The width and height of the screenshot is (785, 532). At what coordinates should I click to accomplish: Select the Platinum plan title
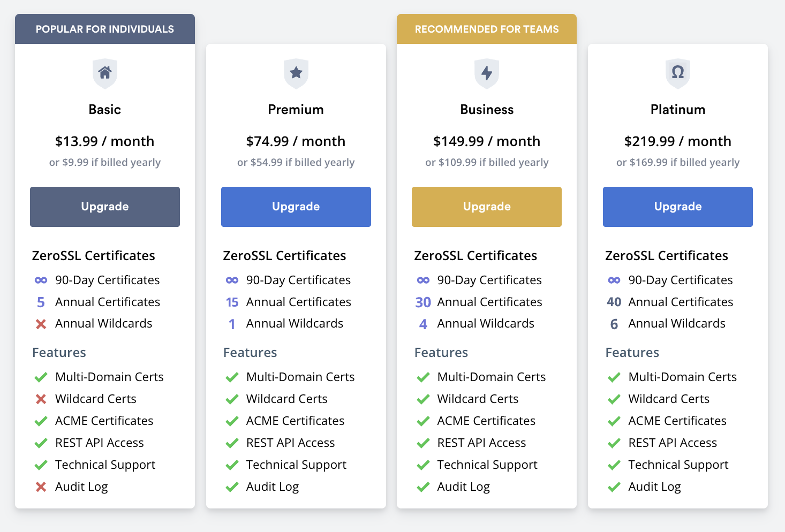678,110
